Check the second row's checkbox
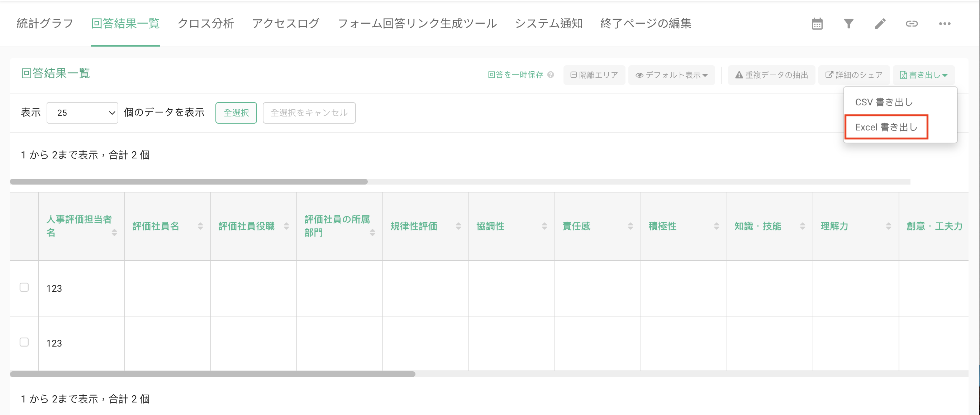The width and height of the screenshot is (980, 415). (24, 342)
